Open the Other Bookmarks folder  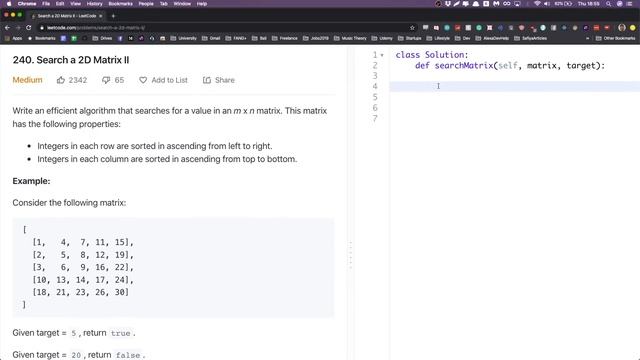(616, 38)
